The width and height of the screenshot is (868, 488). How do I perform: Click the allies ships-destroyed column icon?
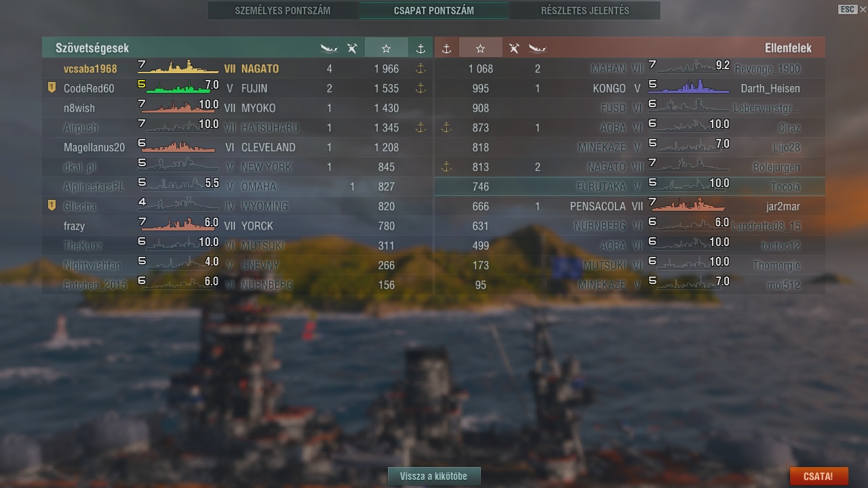click(x=329, y=48)
